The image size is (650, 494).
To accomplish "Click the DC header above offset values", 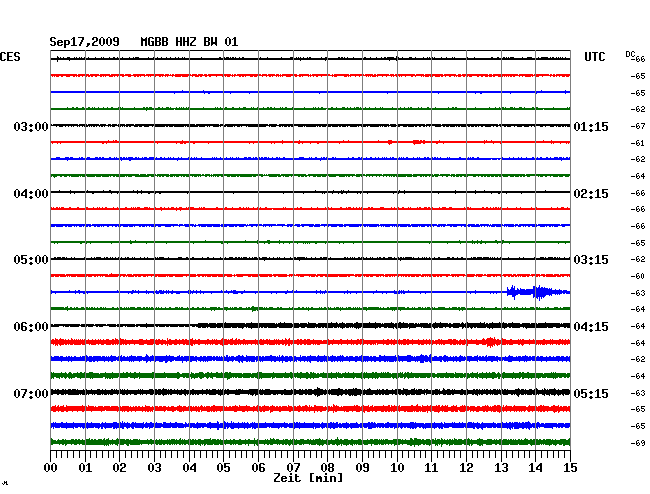I will 630,54.
